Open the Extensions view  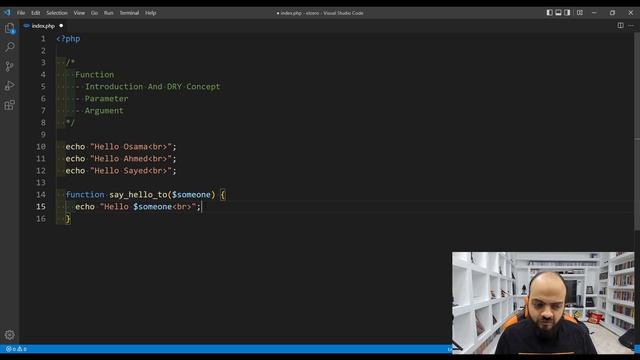(10, 105)
